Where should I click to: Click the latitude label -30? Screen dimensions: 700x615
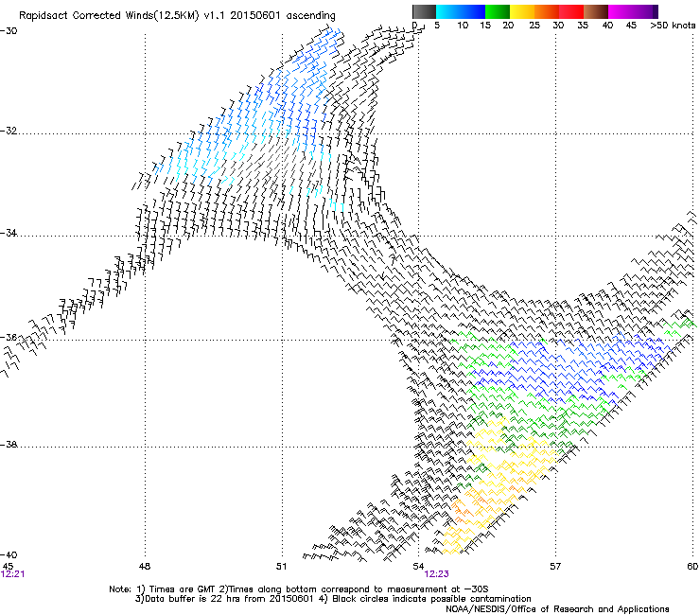[x=9, y=31]
